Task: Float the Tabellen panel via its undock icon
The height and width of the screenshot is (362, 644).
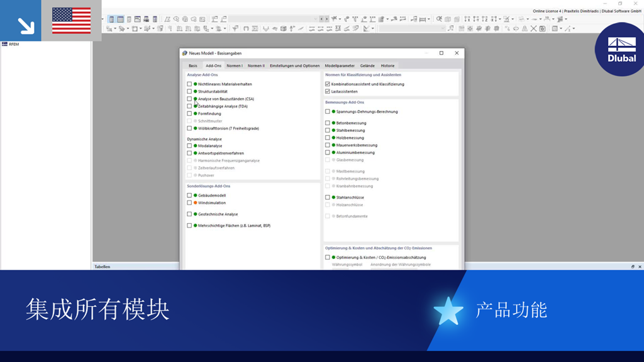Action: click(633, 266)
